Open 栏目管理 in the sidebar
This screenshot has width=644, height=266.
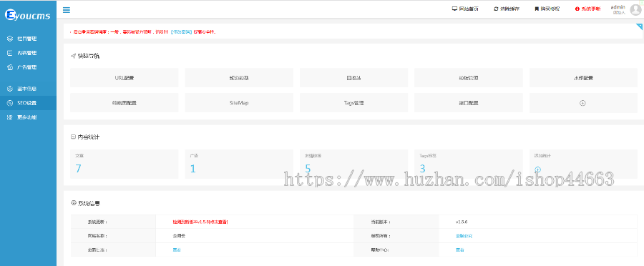pyautogui.click(x=28, y=39)
